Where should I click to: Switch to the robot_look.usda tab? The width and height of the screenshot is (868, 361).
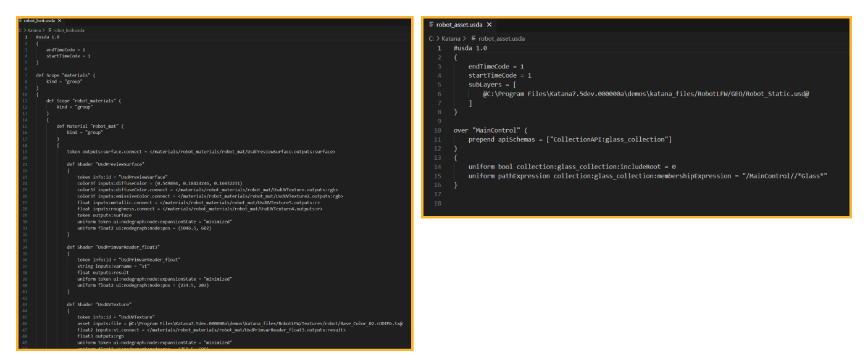pos(39,21)
